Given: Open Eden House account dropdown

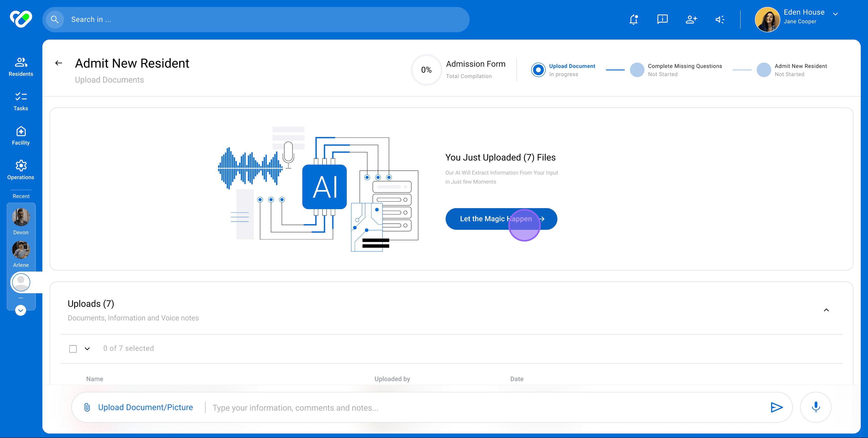Looking at the screenshot, I should pyautogui.click(x=835, y=14).
